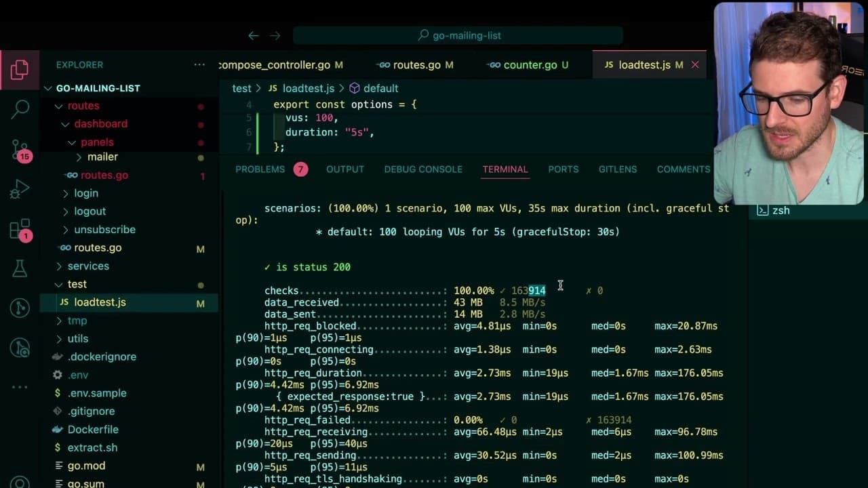Open the Search view in activity bar
The width and height of the screenshot is (868, 488).
(20, 108)
